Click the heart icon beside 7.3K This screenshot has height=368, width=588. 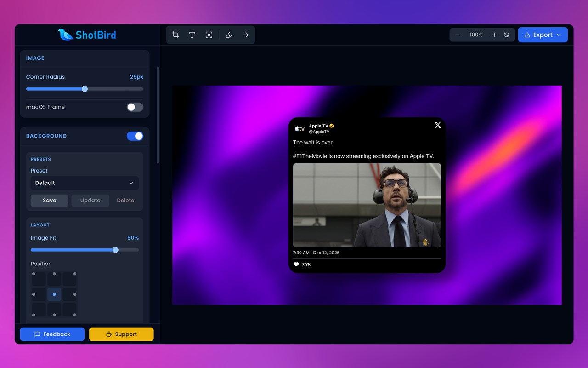point(296,264)
